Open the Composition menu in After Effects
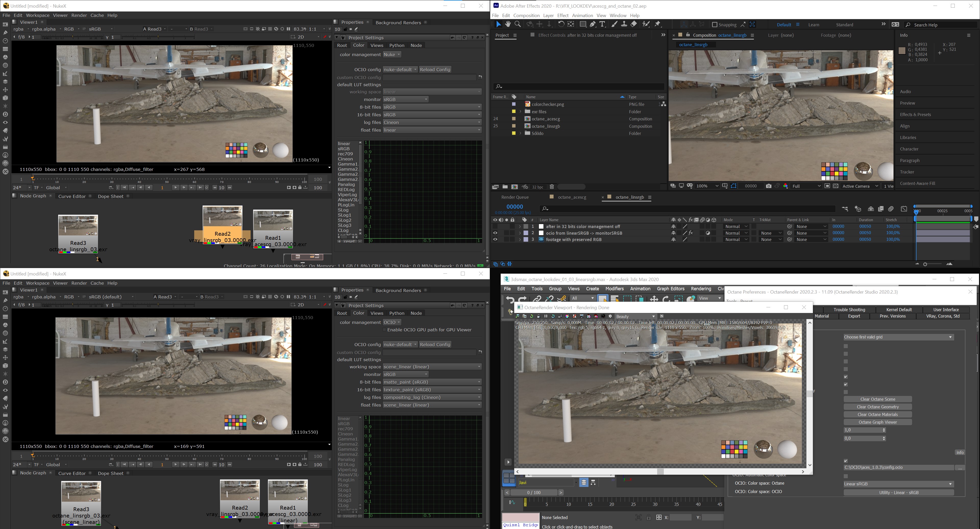Viewport: 980px width, 529px height. 526,16
